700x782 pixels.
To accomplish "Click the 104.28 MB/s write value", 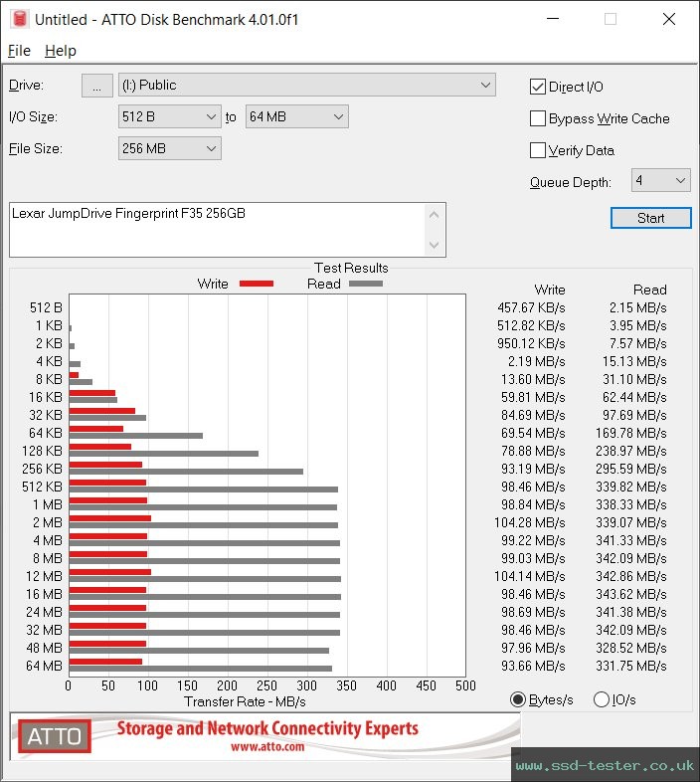I will coord(530,522).
